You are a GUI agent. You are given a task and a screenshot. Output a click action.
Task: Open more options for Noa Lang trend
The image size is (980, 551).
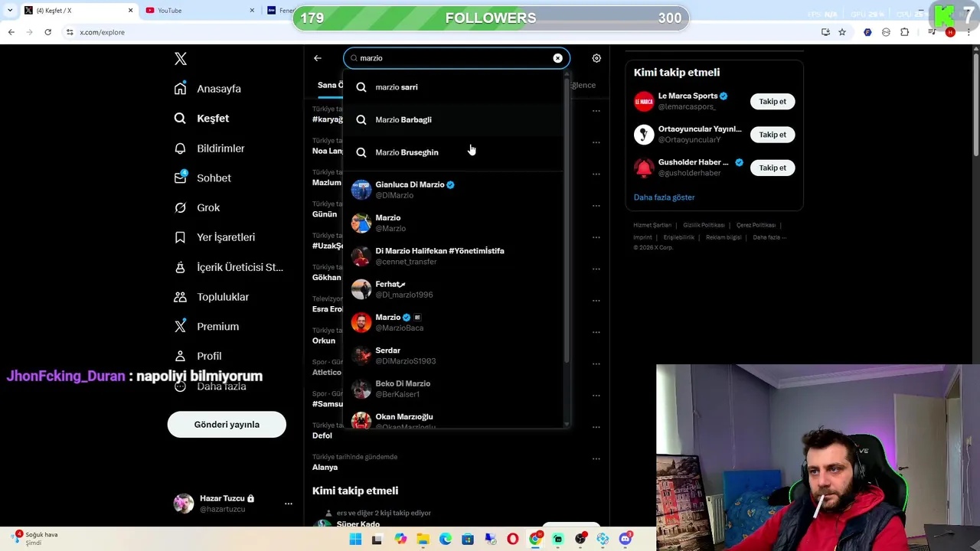click(x=596, y=142)
